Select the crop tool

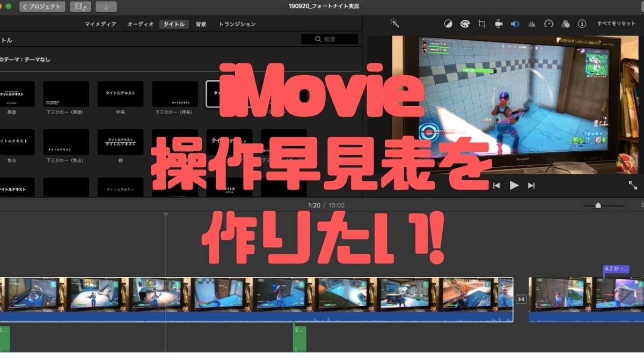click(482, 24)
